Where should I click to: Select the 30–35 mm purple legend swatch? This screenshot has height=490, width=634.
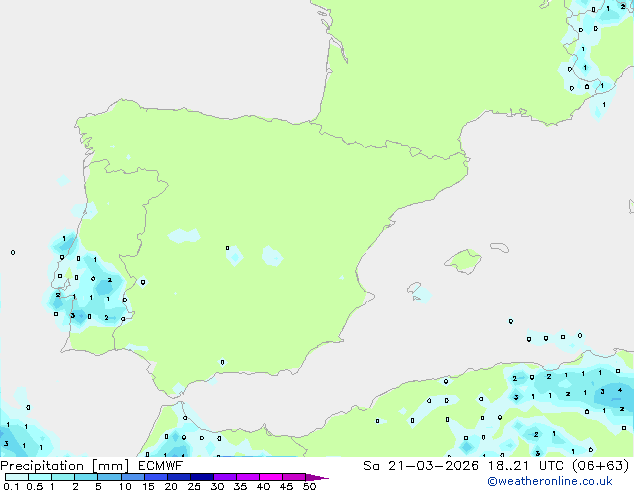click(225, 477)
